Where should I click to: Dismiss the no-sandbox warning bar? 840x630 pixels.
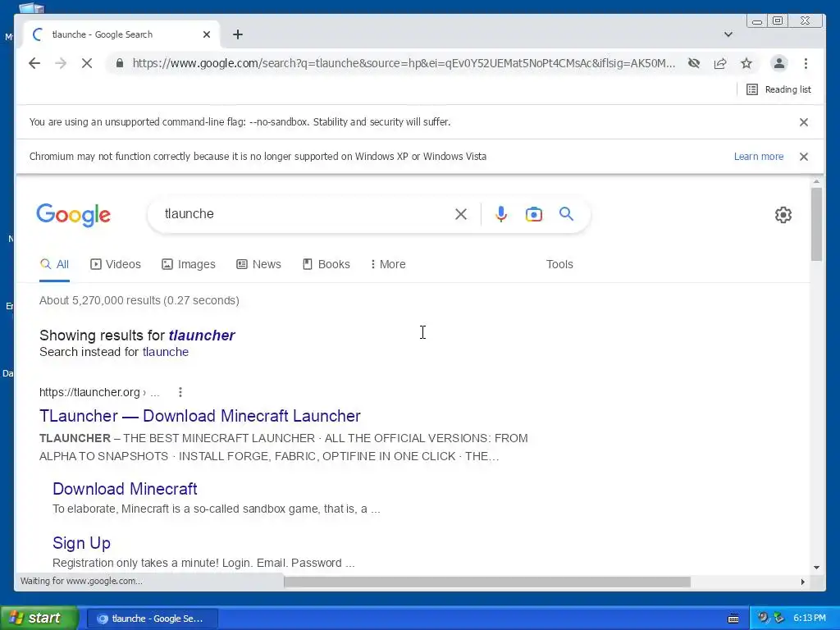(x=804, y=122)
